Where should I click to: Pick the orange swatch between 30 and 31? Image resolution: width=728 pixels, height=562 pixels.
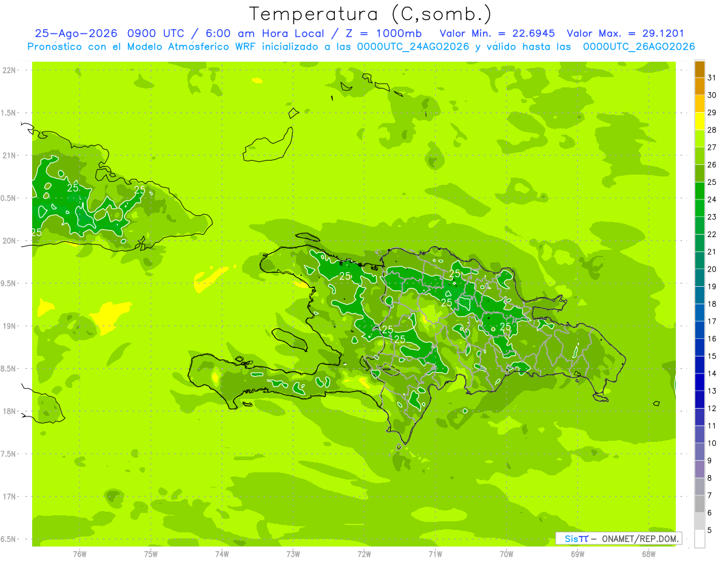point(699,87)
